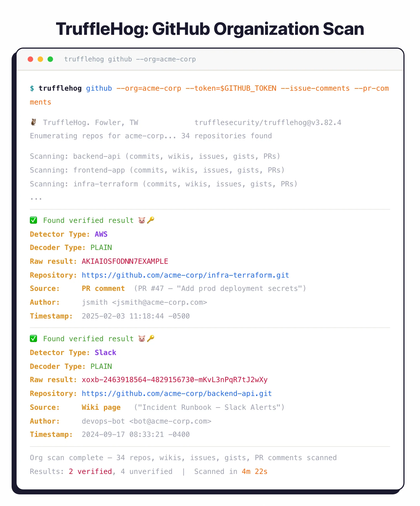420x506 pixels.
Task: Click the '--issue-comments' flag
Action: coord(315,88)
